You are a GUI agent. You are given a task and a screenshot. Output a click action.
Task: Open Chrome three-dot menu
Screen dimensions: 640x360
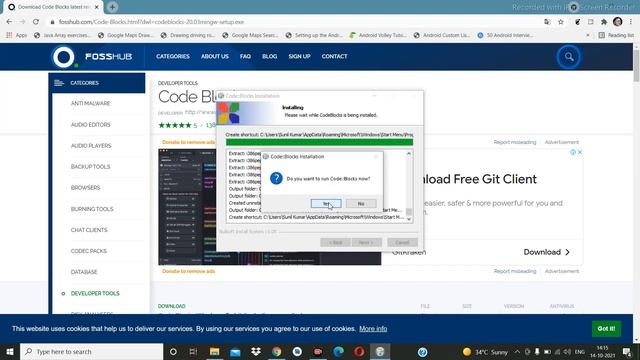point(631,22)
